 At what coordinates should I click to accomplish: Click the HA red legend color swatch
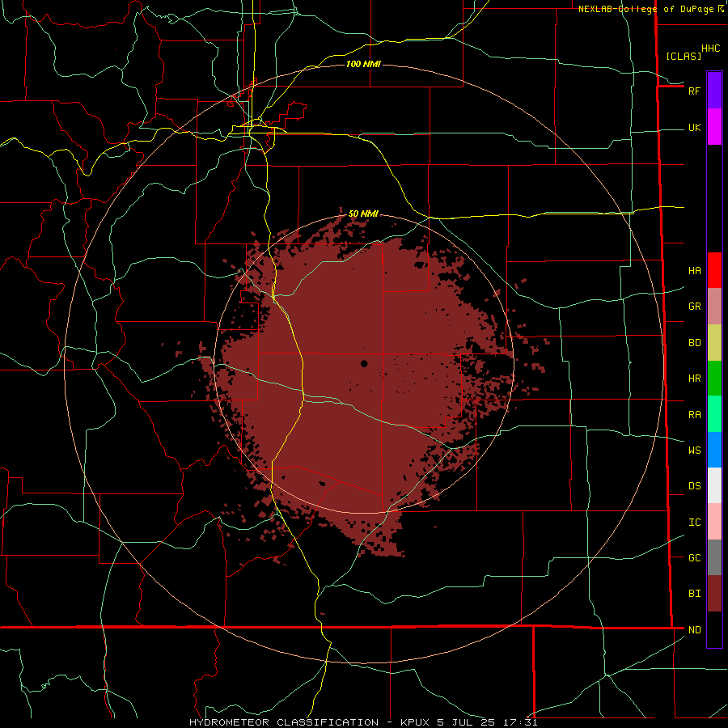tap(714, 270)
